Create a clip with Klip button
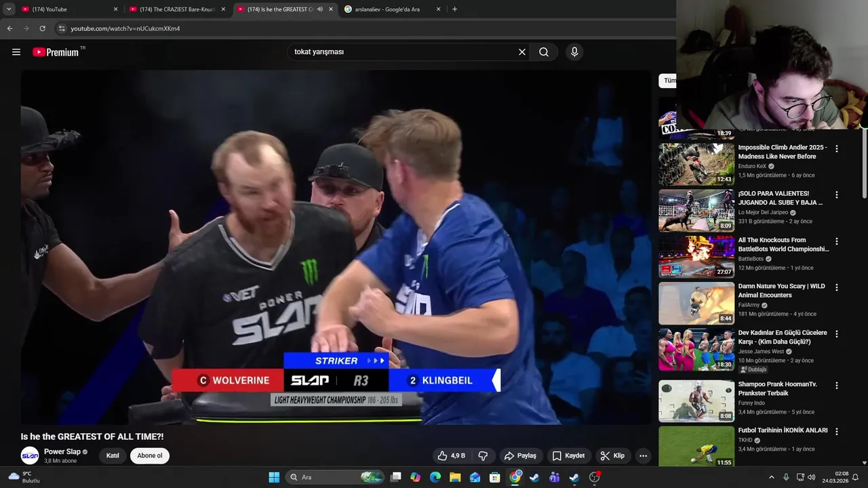This screenshot has width=868, height=488. click(x=612, y=455)
